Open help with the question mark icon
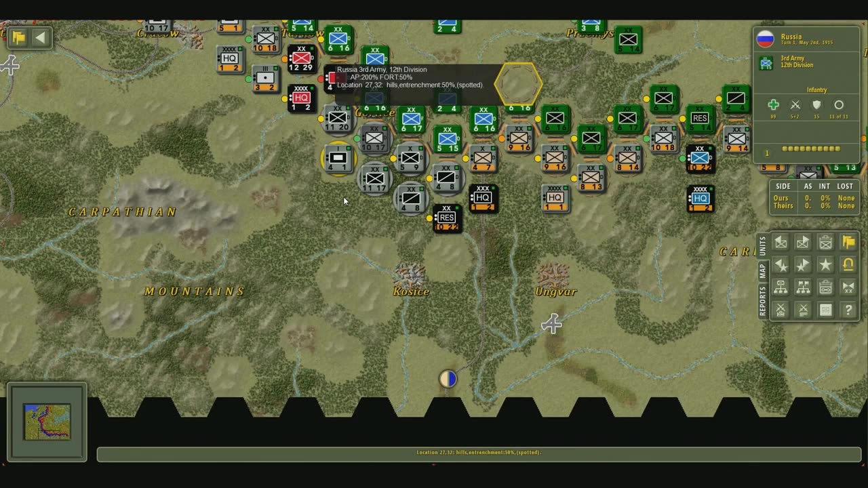The height and width of the screenshot is (488, 868). click(848, 310)
